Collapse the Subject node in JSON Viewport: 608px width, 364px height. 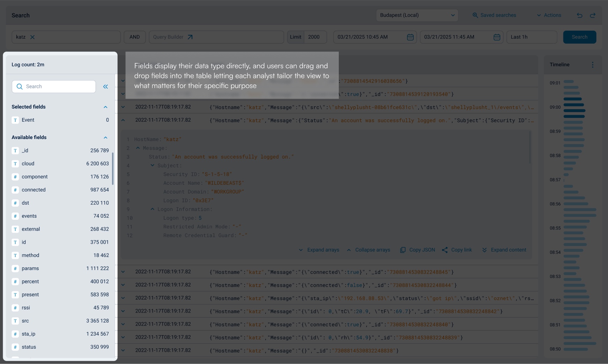pos(153,165)
